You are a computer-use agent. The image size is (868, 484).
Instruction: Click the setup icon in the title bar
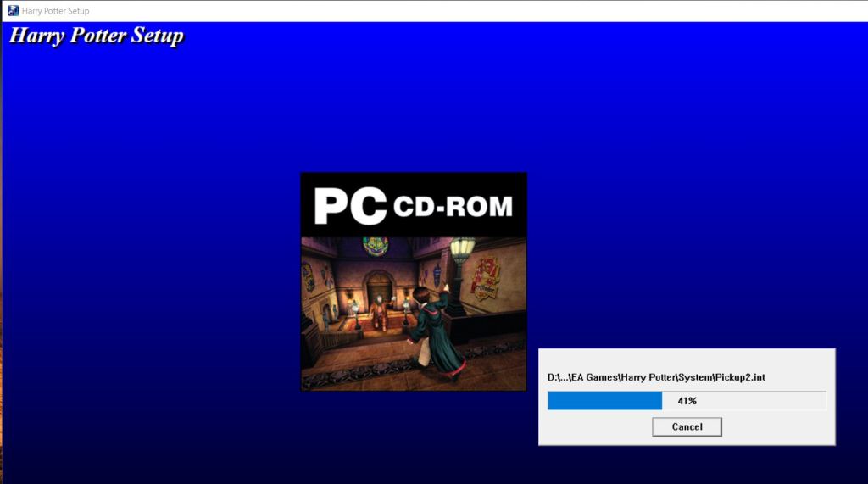click(x=13, y=11)
